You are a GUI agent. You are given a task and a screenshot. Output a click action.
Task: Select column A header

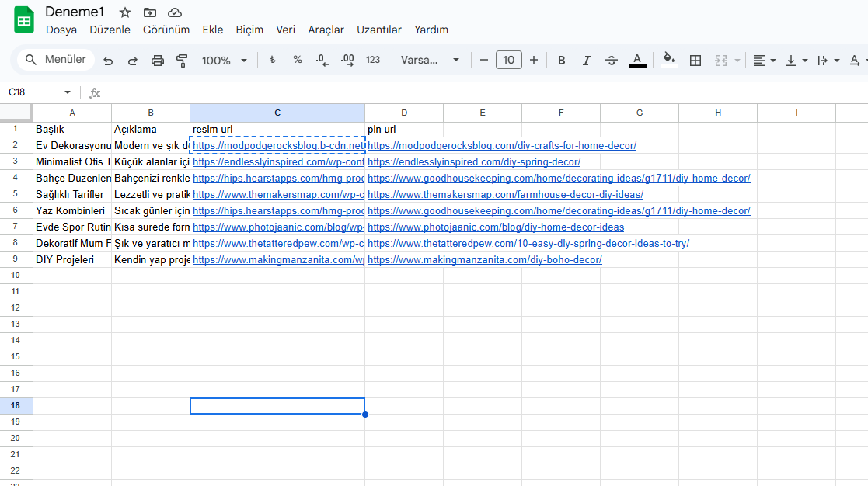[72, 113]
